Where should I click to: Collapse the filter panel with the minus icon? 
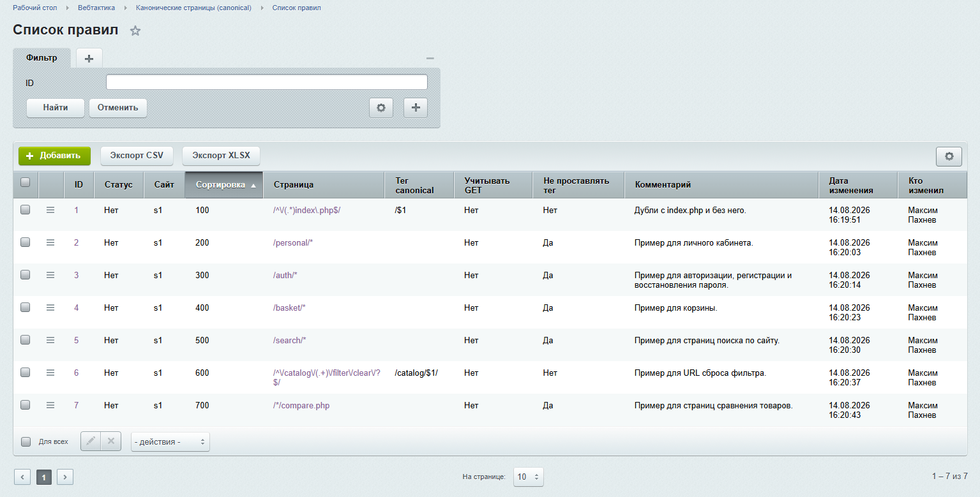pyautogui.click(x=430, y=59)
